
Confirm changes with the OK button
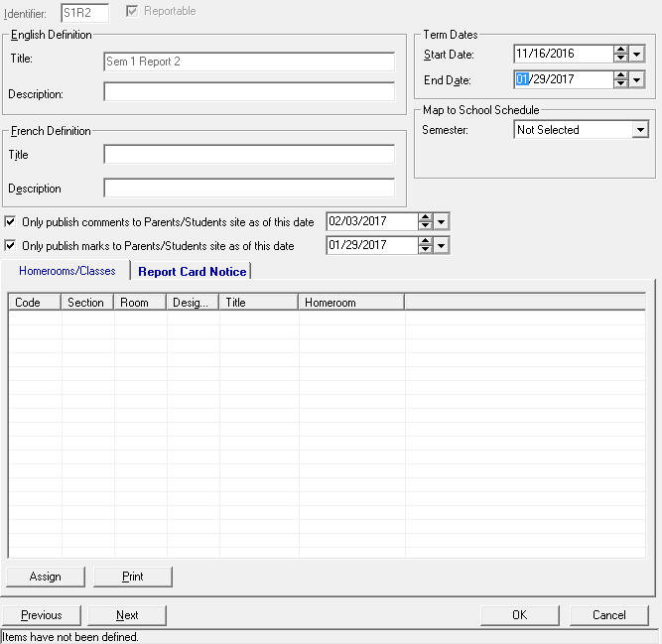(x=519, y=615)
